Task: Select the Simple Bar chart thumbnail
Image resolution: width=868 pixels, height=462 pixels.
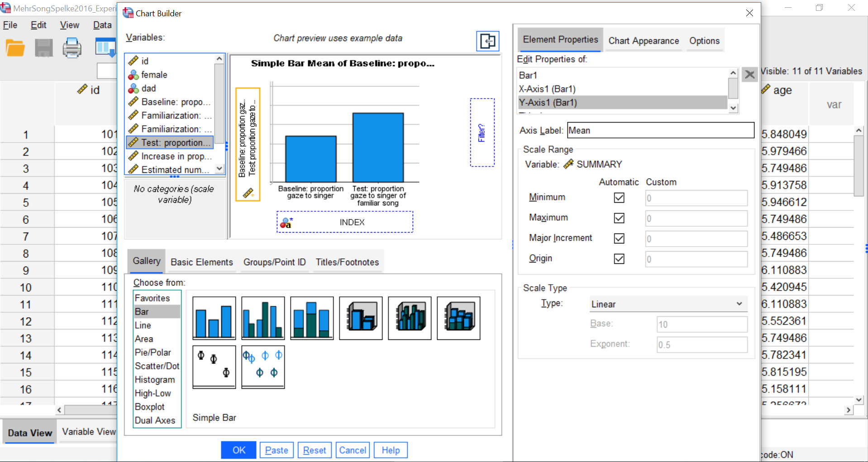Action: tap(214, 318)
